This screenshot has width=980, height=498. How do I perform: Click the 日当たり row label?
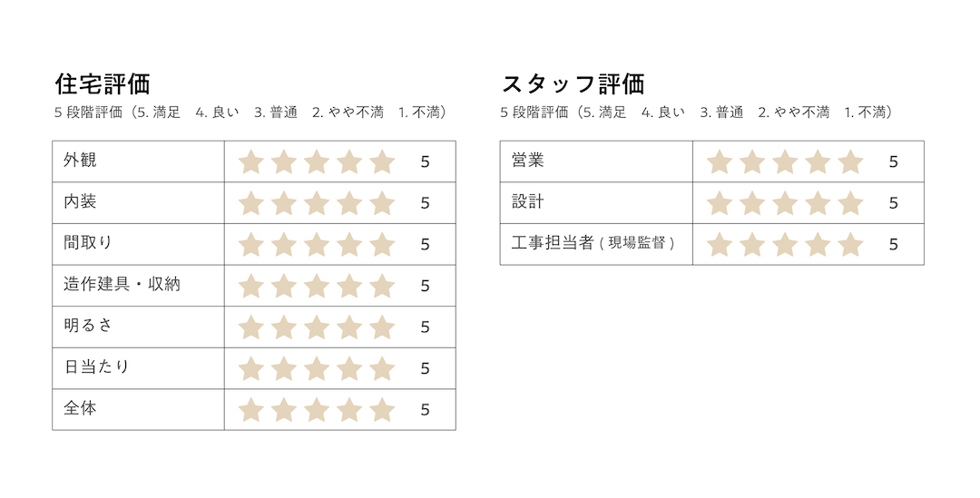click(x=96, y=366)
